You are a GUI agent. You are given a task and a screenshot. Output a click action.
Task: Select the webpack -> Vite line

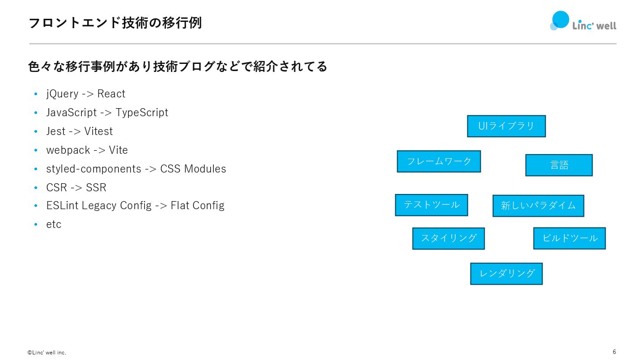[x=87, y=150]
